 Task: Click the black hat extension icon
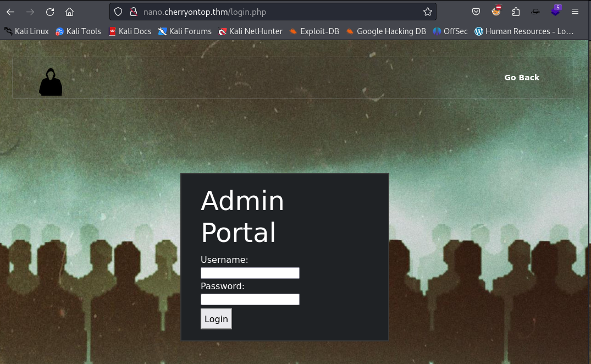pyautogui.click(x=535, y=12)
